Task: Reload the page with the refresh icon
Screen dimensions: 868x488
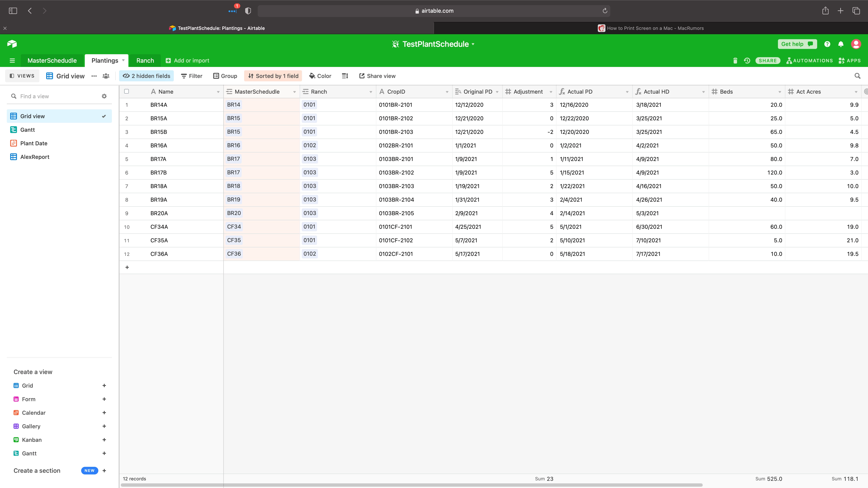Action: click(x=605, y=11)
